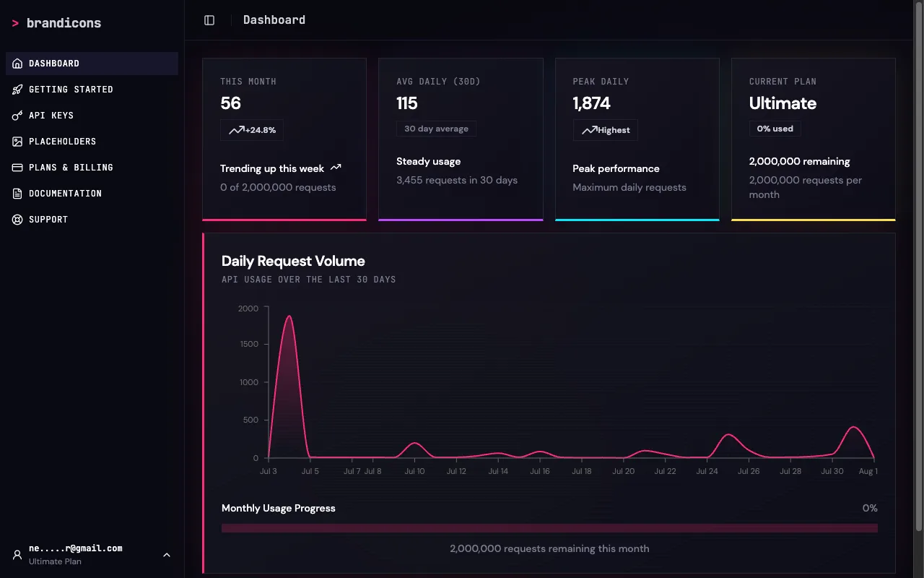Click '3,455 requests in 30 days' text
The image size is (924, 578).
click(457, 180)
